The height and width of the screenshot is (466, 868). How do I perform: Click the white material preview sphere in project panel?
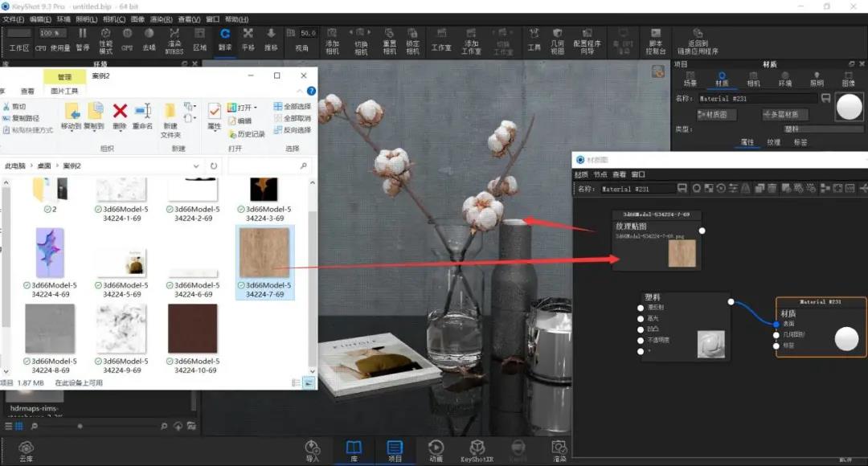tap(850, 107)
